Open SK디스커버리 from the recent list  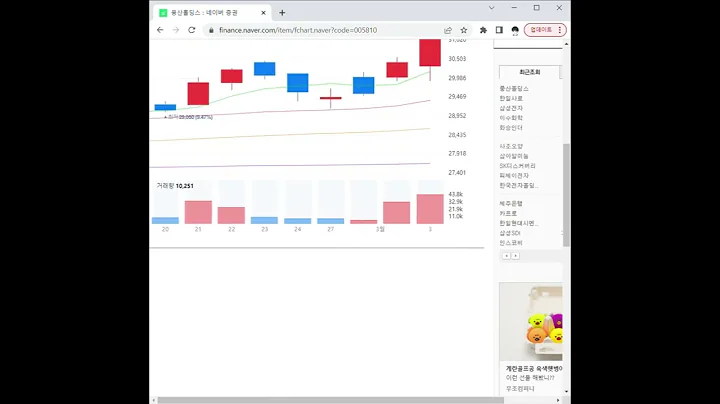[518, 166]
